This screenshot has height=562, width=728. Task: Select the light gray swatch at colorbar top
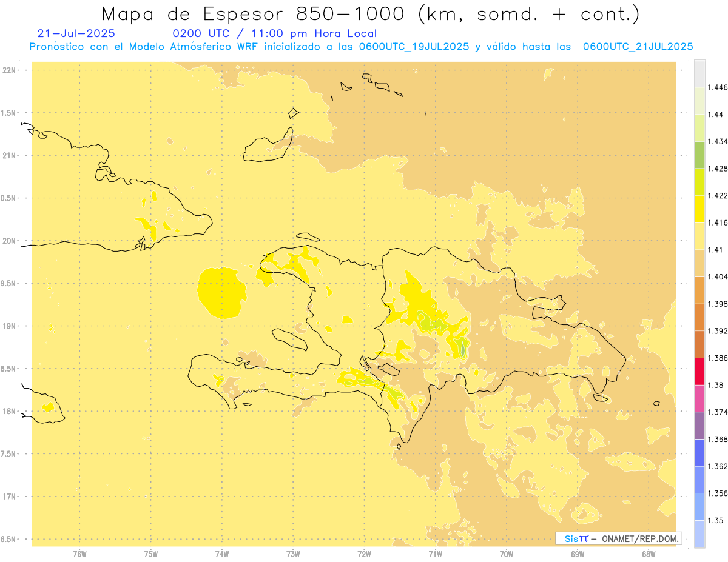coord(699,73)
